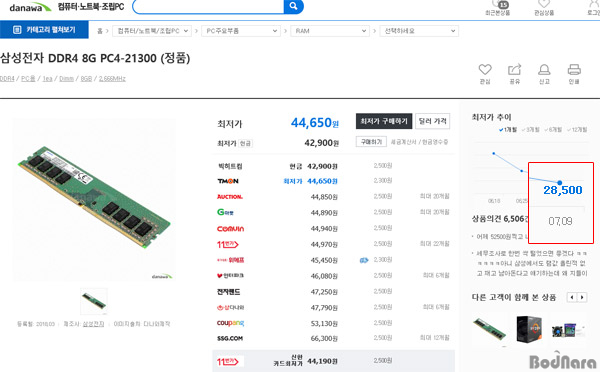Select 3개월 price trend period

click(x=530, y=130)
